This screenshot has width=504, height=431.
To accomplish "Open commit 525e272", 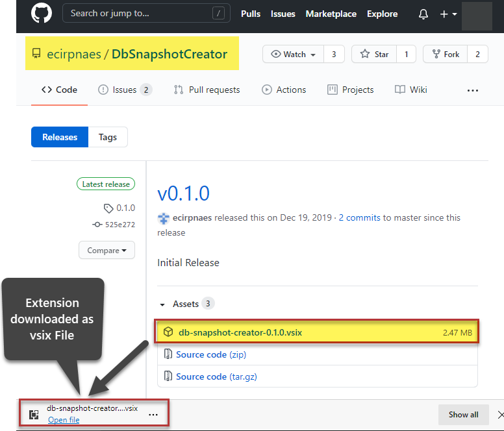I will pos(114,225).
